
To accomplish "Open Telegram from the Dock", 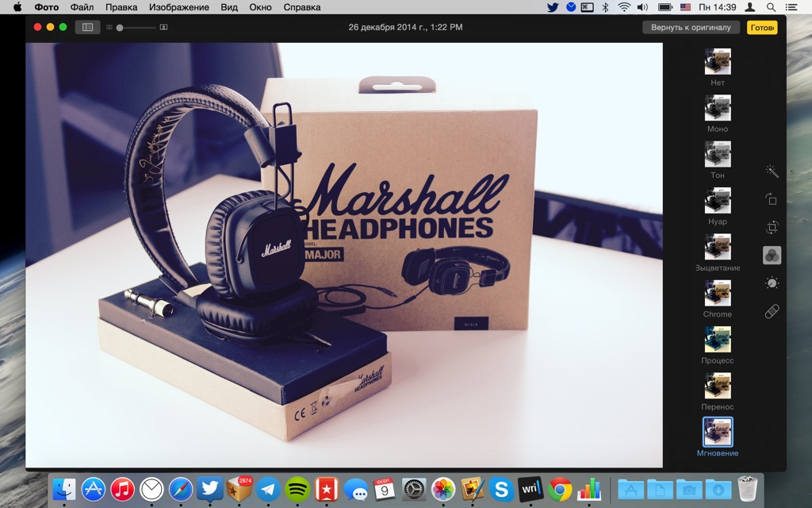I will (x=268, y=489).
